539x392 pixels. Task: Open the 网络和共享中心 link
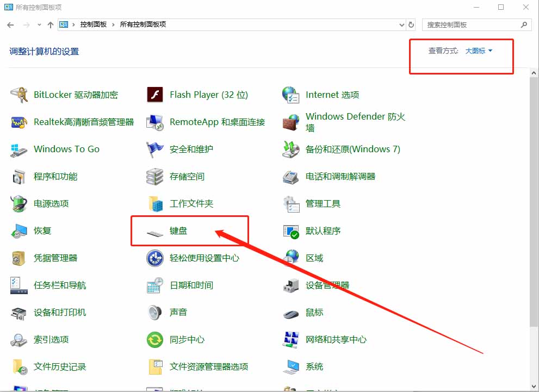(336, 340)
